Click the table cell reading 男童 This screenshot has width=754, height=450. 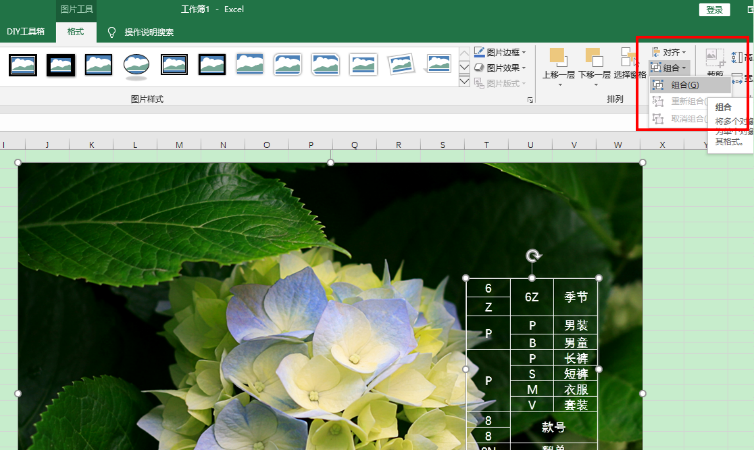(x=576, y=342)
